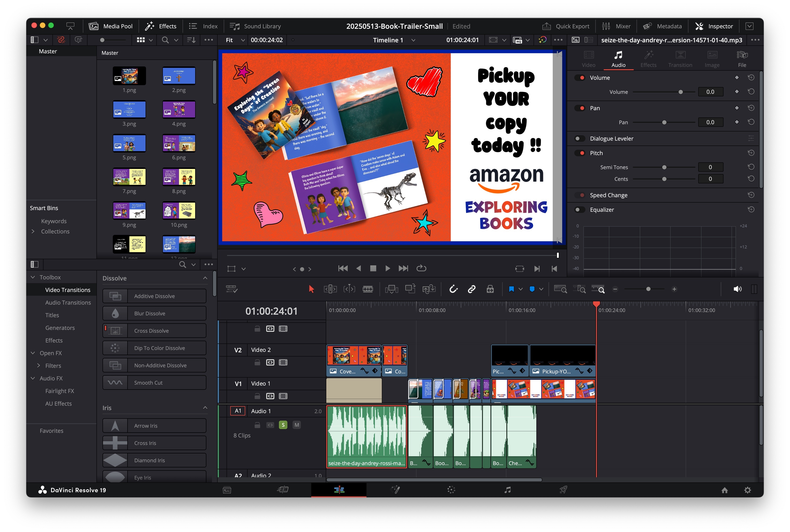Mute the Audio 1 track

[296, 425]
